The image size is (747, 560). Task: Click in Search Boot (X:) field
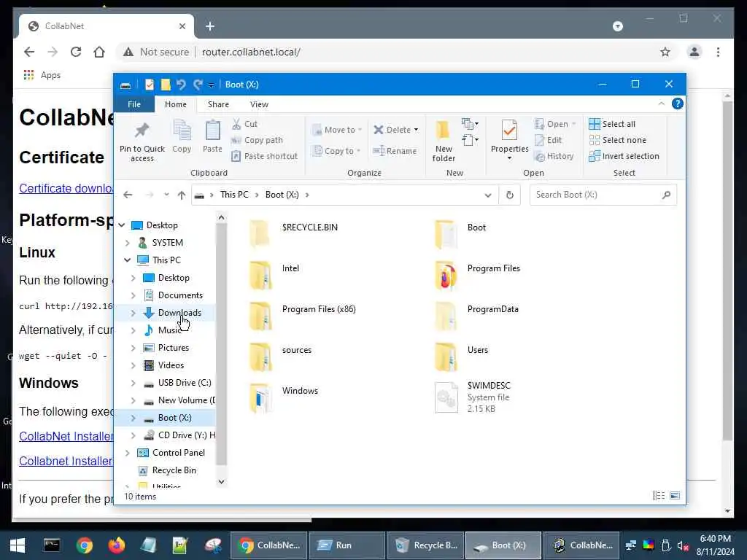[x=603, y=195]
